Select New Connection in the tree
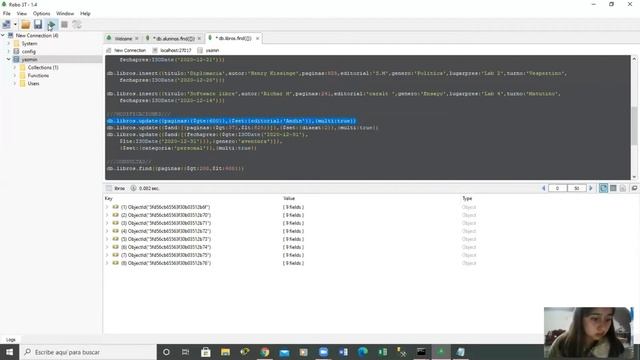This screenshot has width=640, height=360. [x=37, y=36]
